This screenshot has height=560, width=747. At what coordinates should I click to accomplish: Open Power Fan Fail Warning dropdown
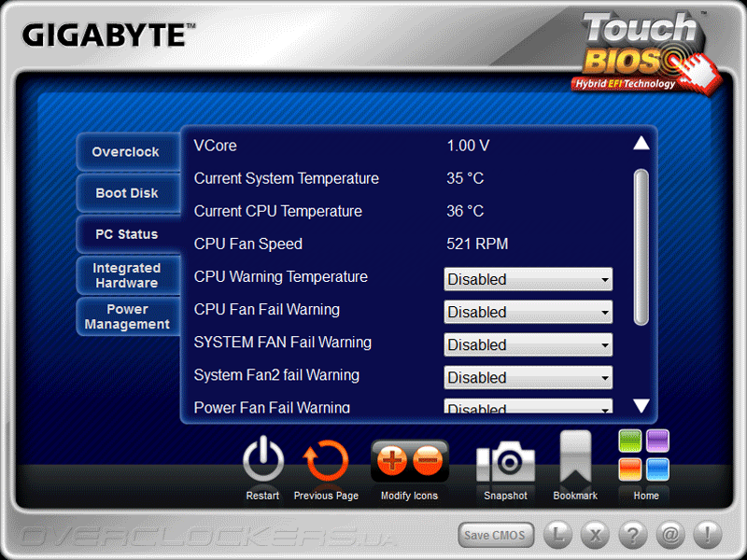[x=528, y=406]
